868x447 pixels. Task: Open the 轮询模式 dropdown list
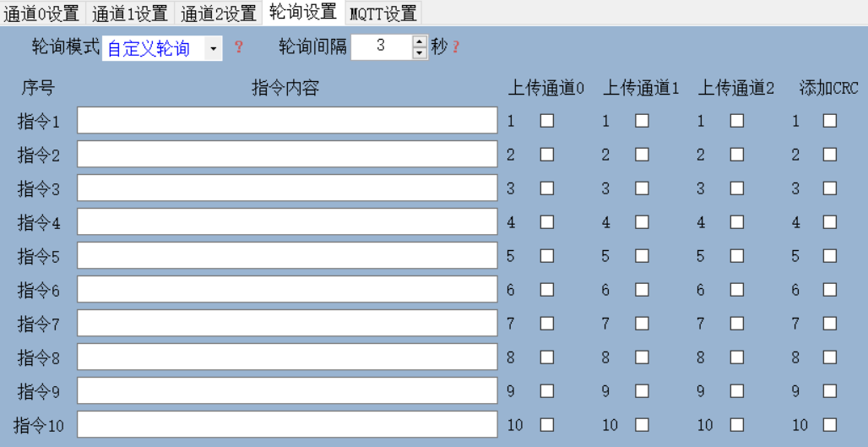213,48
